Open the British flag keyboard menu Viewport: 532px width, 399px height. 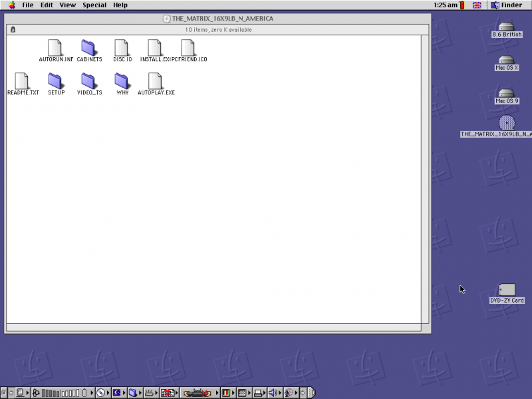point(477,5)
